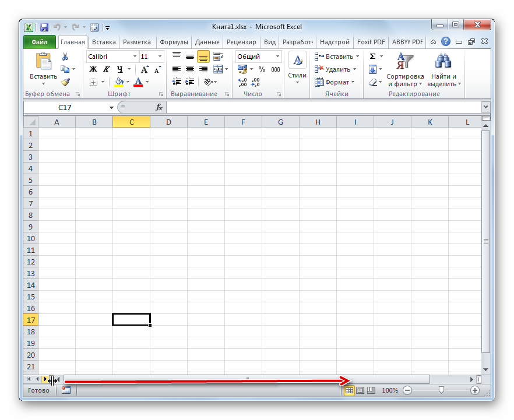Expand the number format dropdown (Общий)
The width and height of the screenshot is (514, 420).
[x=277, y=57]
